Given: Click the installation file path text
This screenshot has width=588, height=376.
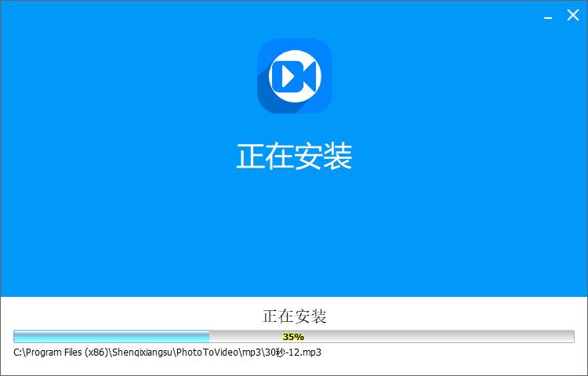Looking at the screenshot, I should pyautogui.click(x=167, y=352).
